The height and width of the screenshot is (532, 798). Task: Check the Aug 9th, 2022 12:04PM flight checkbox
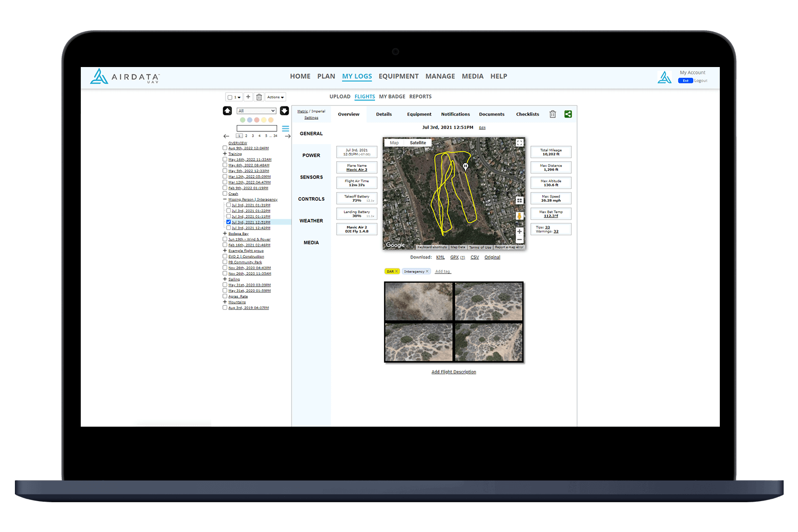pyautogui.click(x=225, y=148)
